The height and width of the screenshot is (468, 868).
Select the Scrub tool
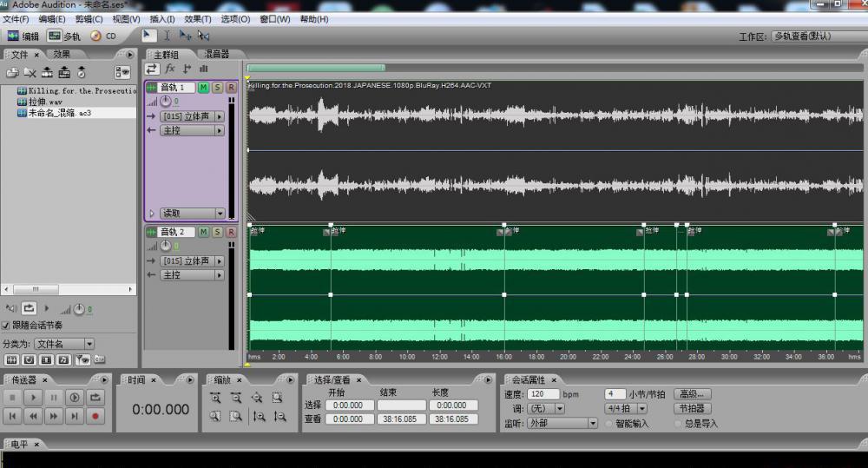click(x=204, y=36)
